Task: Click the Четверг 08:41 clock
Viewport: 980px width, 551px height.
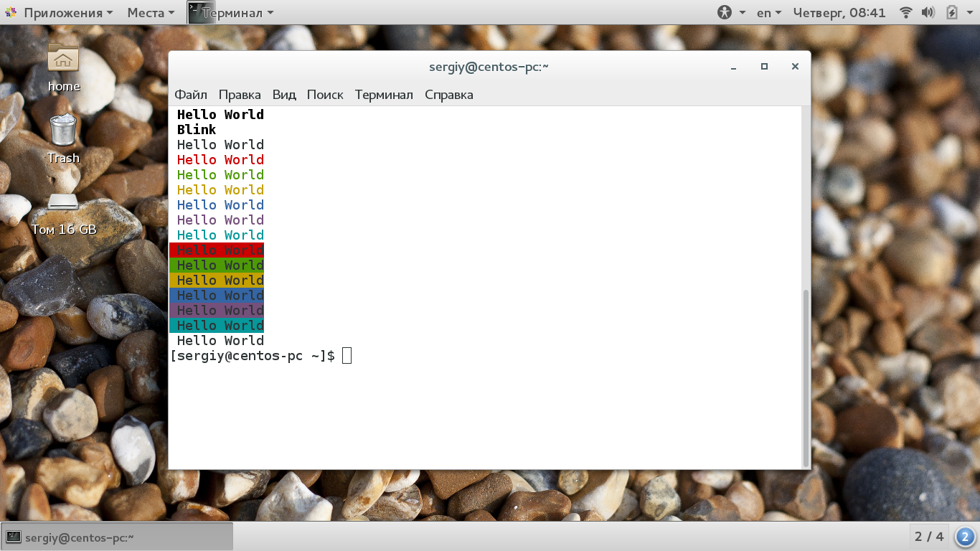Action: [x=839, y=12]
